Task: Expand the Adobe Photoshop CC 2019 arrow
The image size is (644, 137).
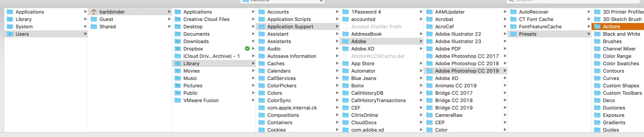Action: (x=504, y=71)
